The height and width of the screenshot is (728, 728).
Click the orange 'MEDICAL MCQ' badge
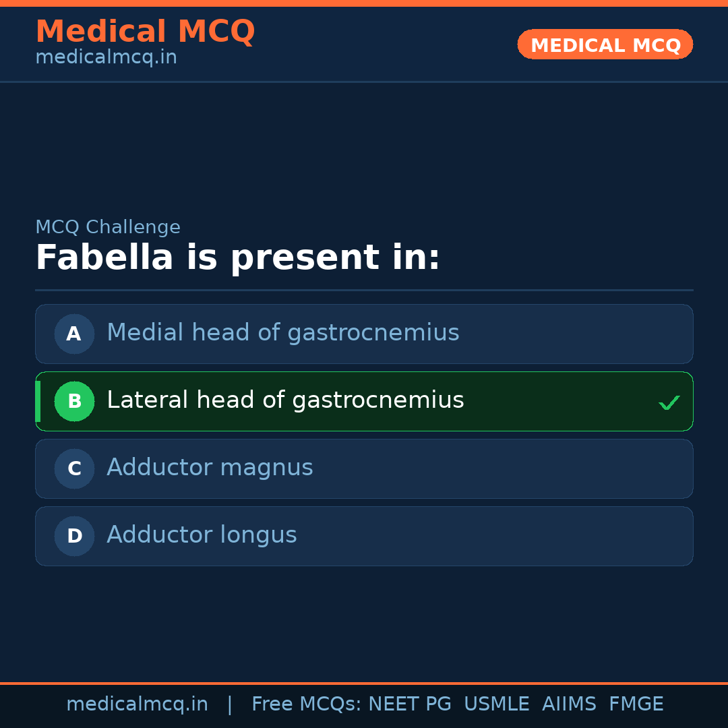click(605, 44)
